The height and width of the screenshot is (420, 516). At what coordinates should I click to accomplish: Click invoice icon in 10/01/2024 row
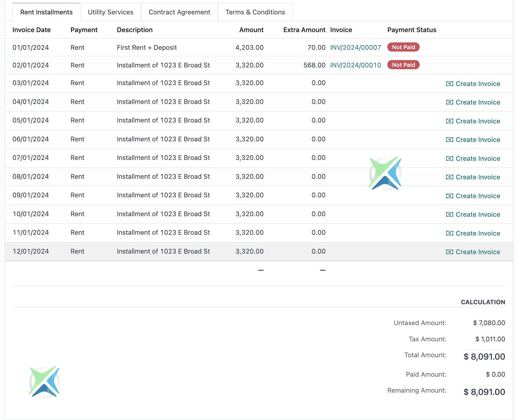tap(449, 214)
